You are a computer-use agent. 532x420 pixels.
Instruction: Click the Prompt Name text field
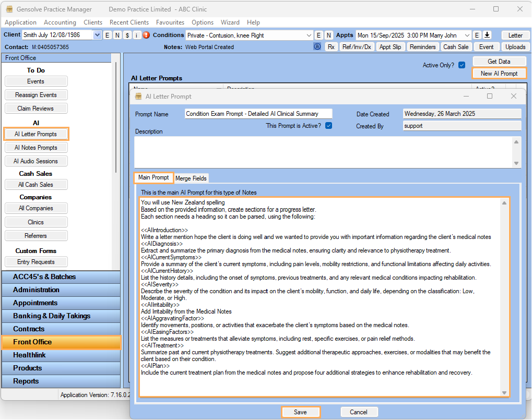(x=258, y=114)
